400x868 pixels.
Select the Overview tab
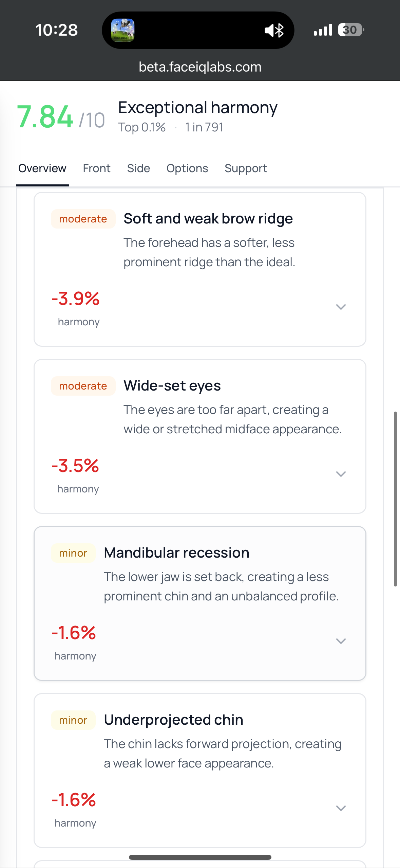coord(42,168)
